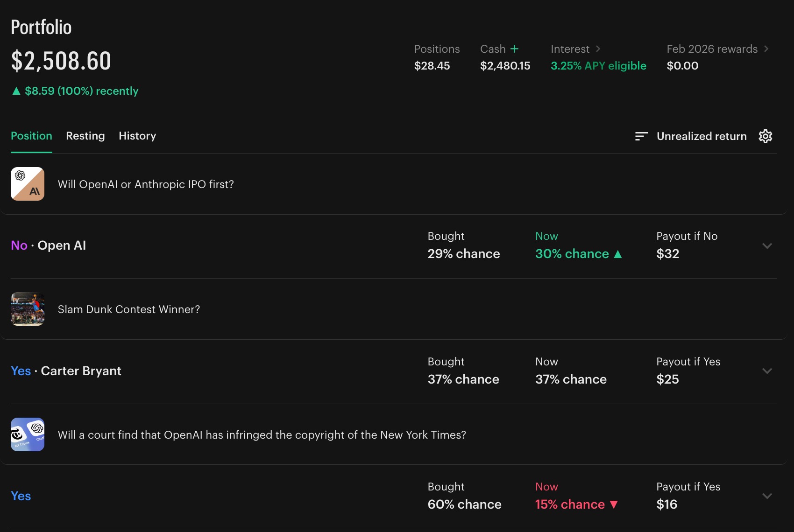Switch to the Position tab
Screen dimensions: 794x532
31,136
